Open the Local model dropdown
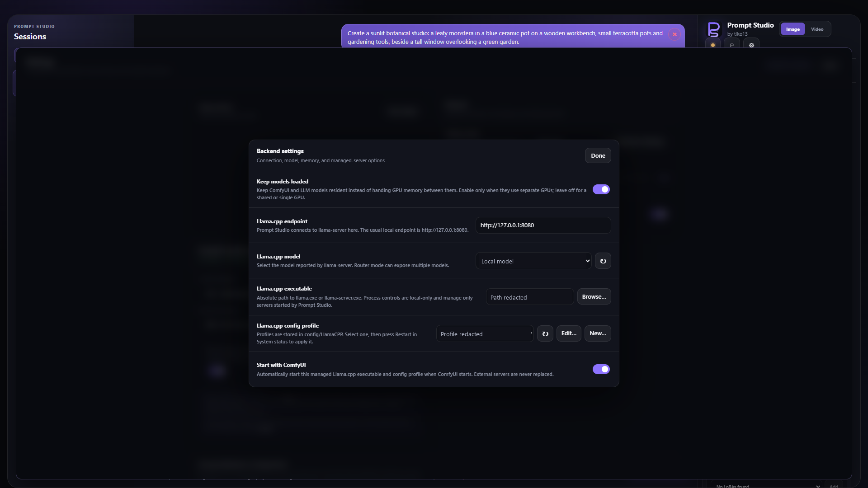The image size is (868, 488). (533, 261)
